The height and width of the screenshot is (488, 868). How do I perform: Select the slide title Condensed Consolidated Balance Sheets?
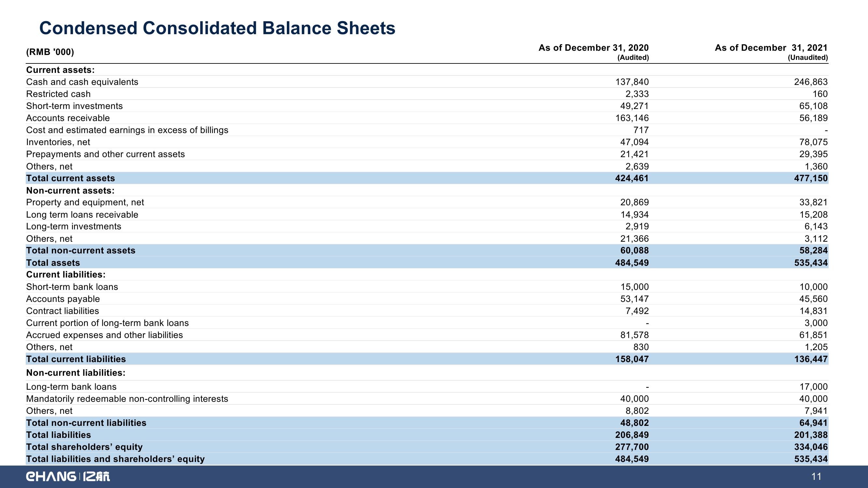pos(217,28)
